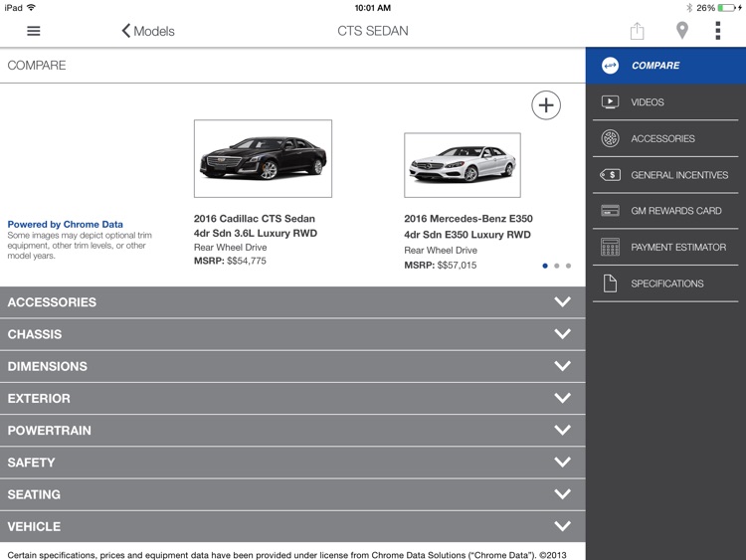746x560 pixels.
Task: Expand the Dimensions section
Action: pyautogui.click(x=292, y=366)
